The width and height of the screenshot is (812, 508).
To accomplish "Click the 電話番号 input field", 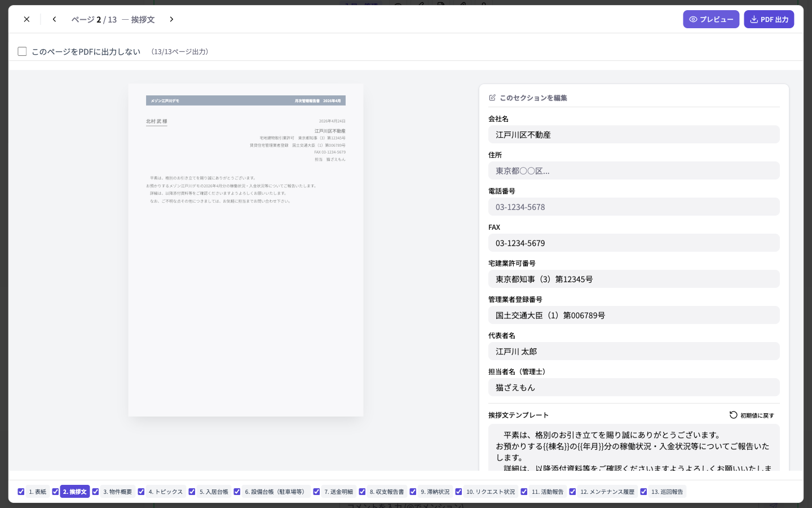I will (x=634, y=207).
